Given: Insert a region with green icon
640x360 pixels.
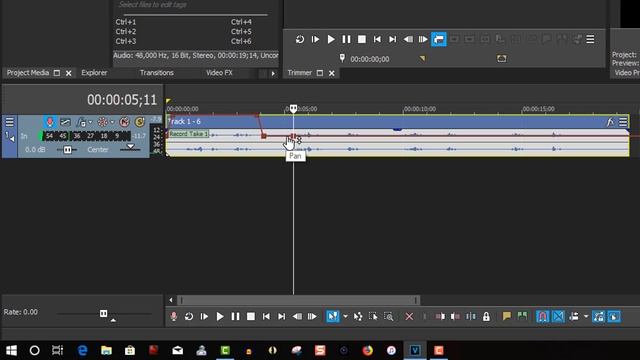Looking at the screenshot, I should point(522,316).
